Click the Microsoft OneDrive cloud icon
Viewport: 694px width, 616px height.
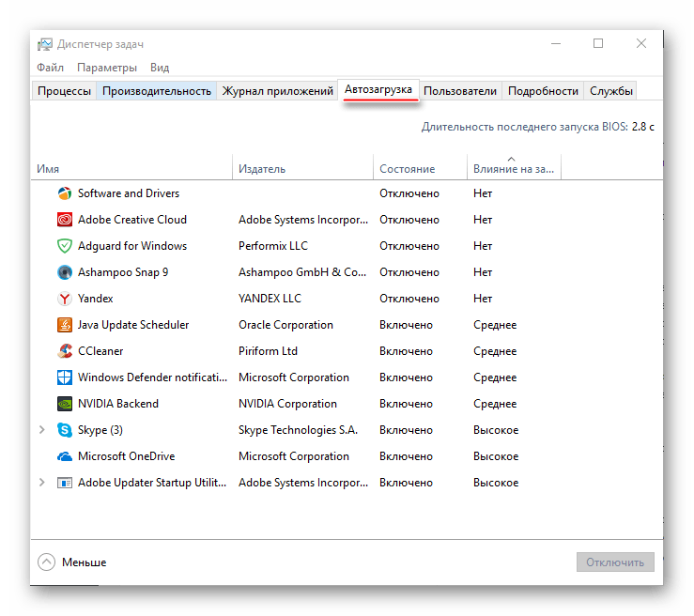(65, 456)
